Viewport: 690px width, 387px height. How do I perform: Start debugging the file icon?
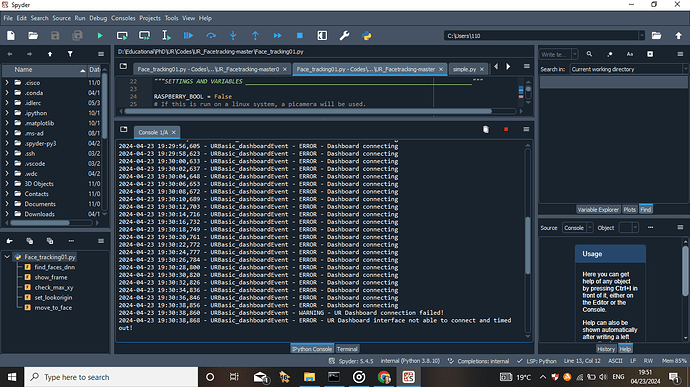188,36
